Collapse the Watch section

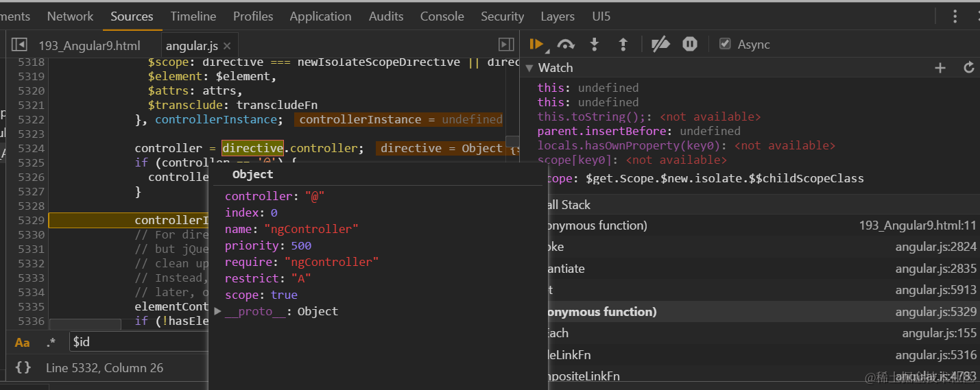(529, 67)
